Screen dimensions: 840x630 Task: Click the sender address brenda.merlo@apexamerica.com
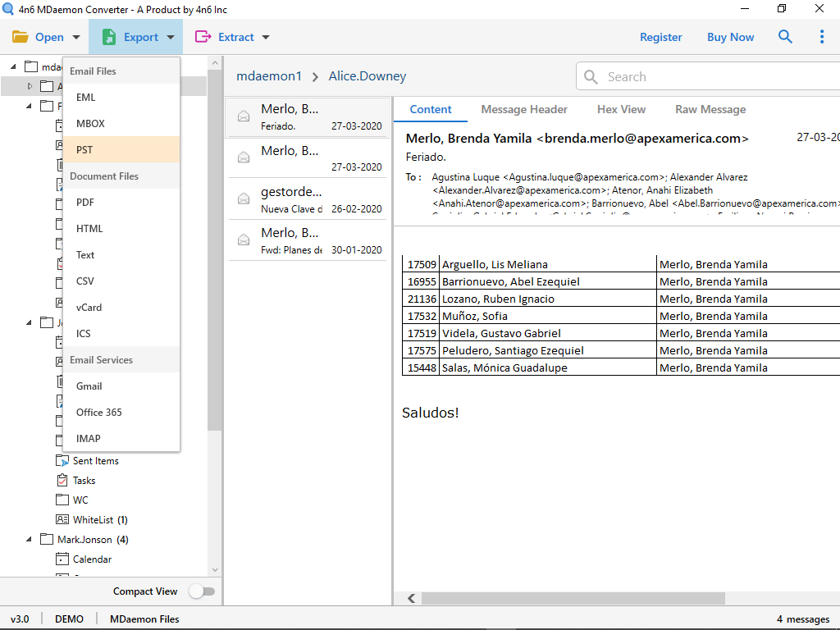coord(642,138)
